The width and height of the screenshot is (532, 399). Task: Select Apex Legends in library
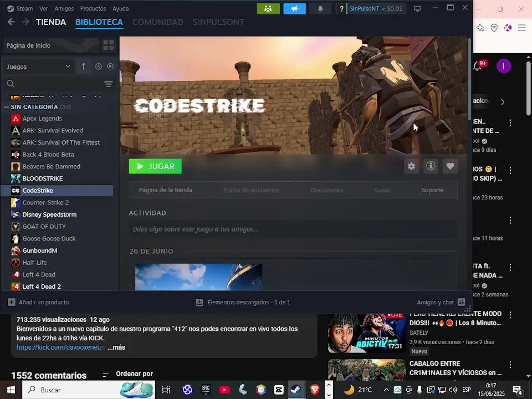click(57, 119)
